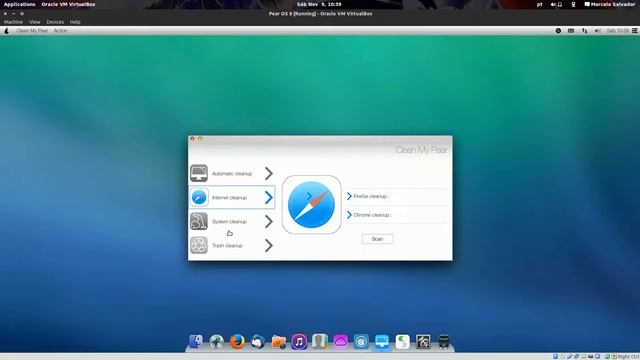Open the Action menu
The width and height of the screenshot is (640, 360).
[x=60, y=31]
